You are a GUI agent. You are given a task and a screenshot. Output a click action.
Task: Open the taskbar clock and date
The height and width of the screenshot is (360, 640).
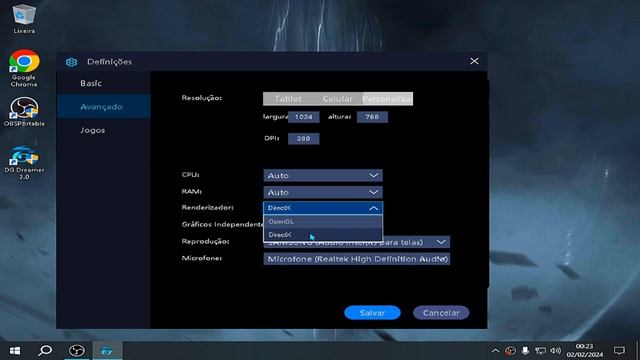click(x=584, y=351)
